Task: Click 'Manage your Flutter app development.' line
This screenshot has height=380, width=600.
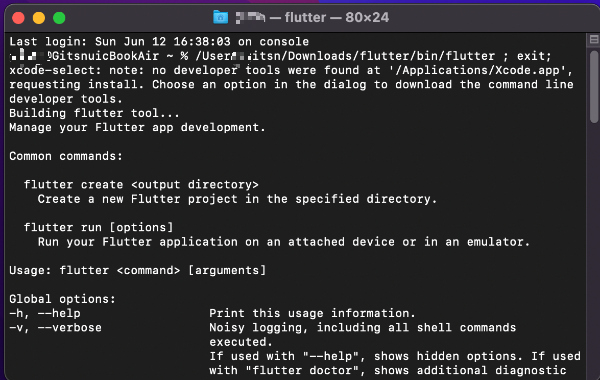Action: coord(137,127)
